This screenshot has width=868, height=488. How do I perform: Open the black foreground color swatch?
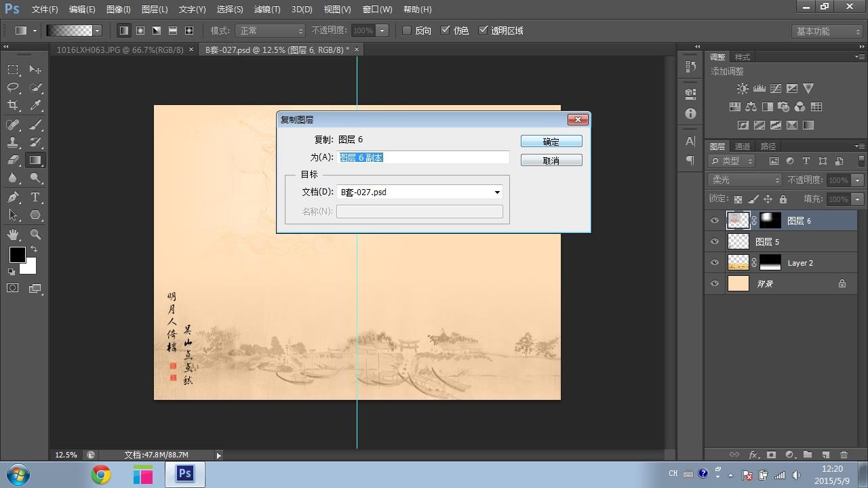pos(17,255)
